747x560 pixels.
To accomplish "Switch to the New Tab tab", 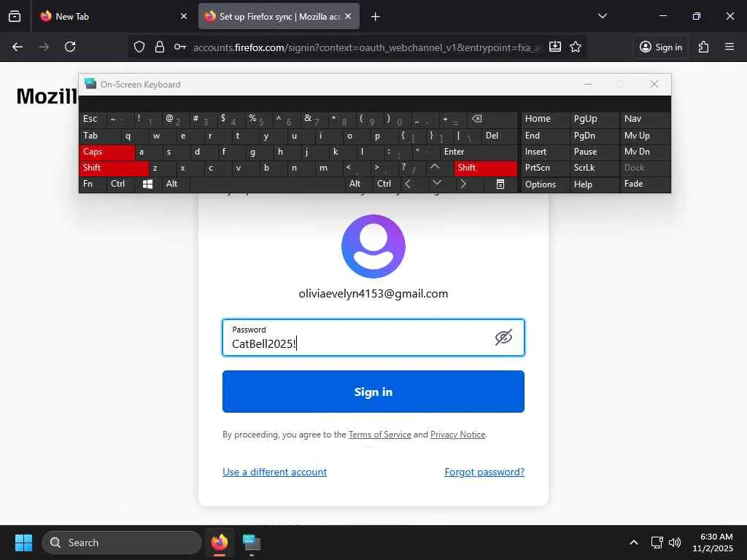I will (113, 16).
